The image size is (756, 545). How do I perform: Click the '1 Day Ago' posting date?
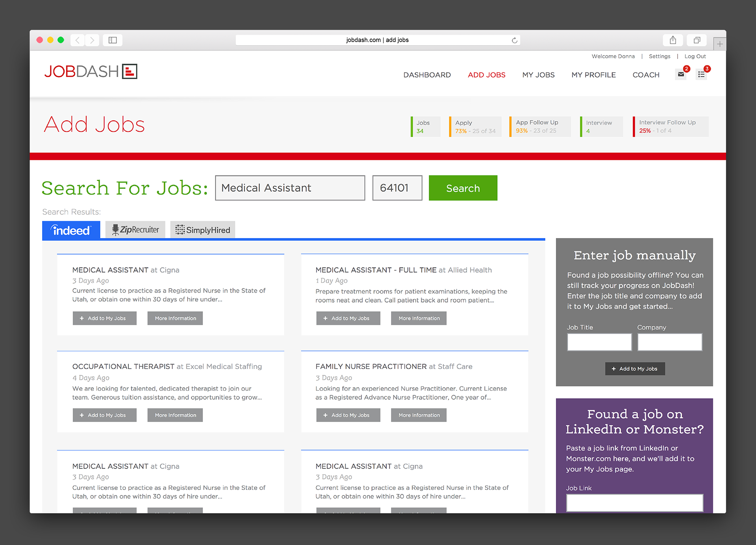(332, 281)
